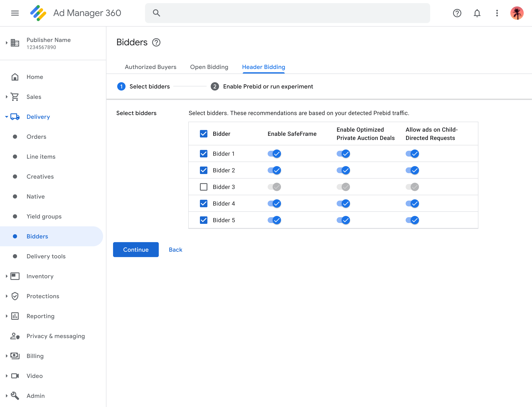Click the Continue button
This screenshot has height=407, width=532.
coord(135,249)
